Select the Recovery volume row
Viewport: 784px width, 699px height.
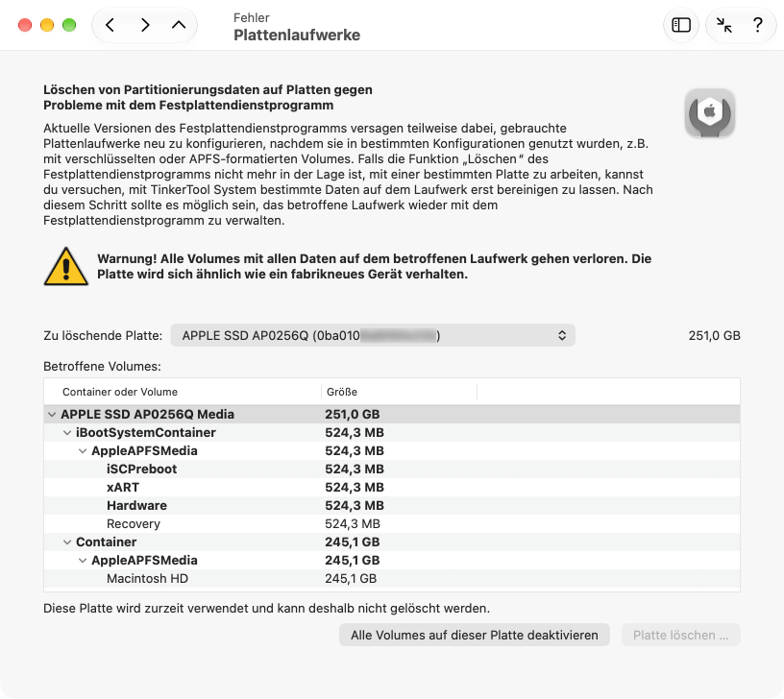tap(392, 523)
